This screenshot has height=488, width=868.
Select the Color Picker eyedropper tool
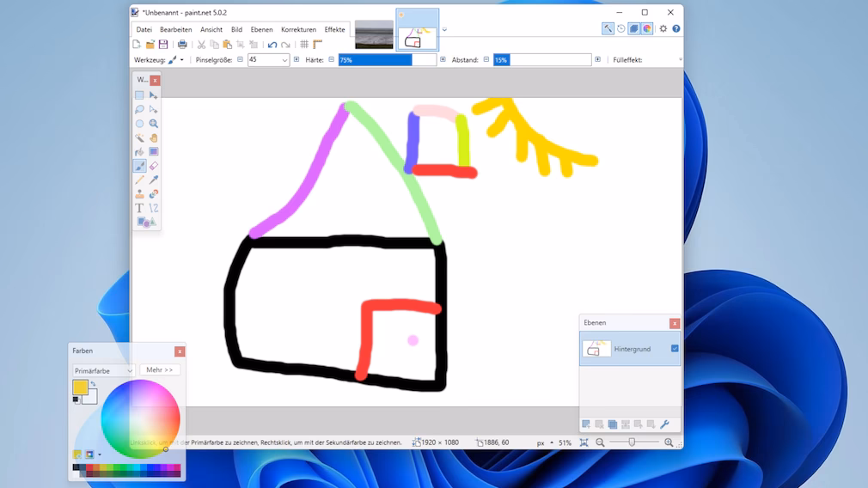click(x=153, y=180)
